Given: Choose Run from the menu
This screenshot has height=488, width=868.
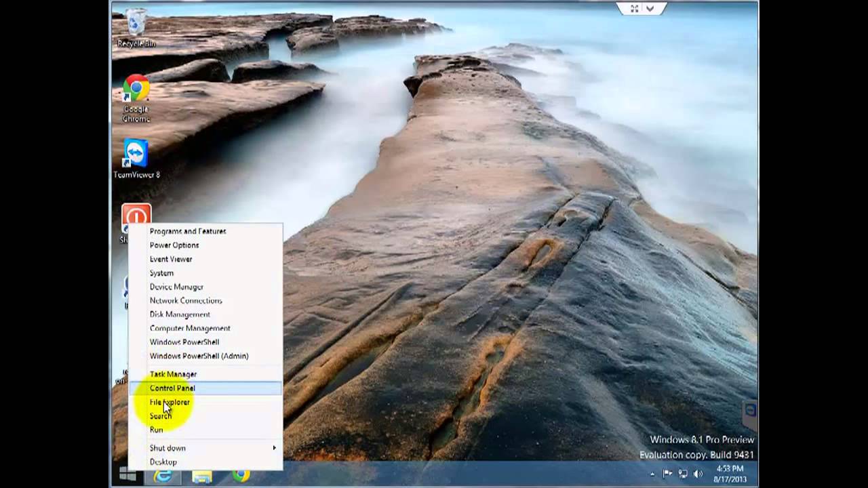Looking at the screenshot, I should [205, 430].
